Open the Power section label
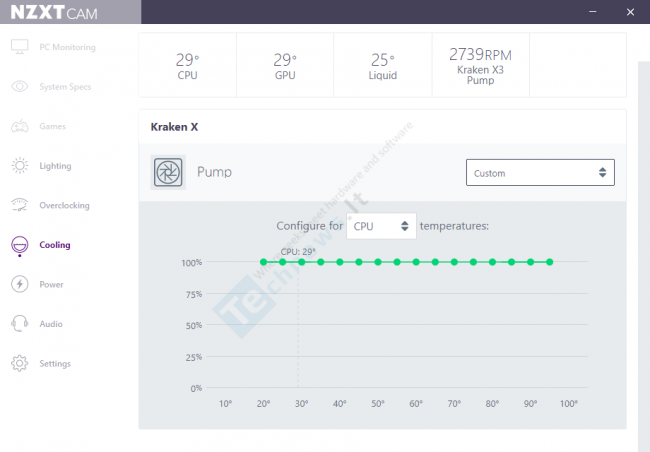650x452 pixels. (x=51, y=284)
